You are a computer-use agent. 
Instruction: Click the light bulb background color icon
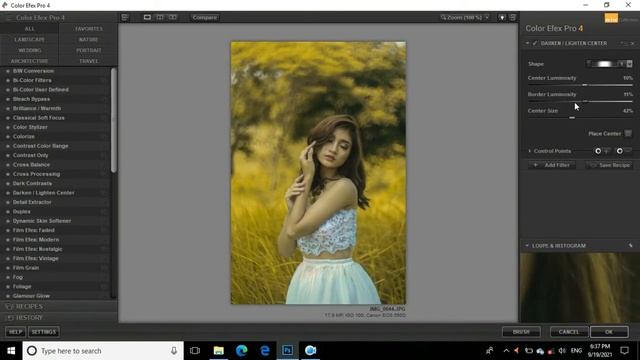502,18
